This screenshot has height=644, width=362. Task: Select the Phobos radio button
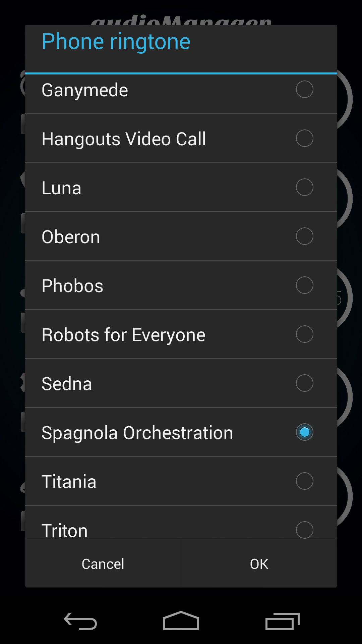(x=304, y=285)
